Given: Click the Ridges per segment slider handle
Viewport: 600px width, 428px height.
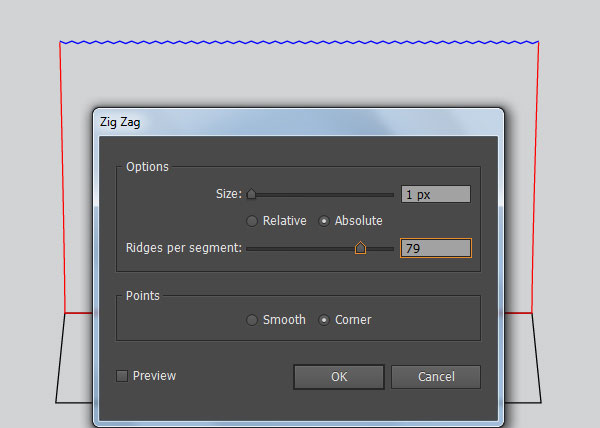Looking at the screenshot, I should tap(360, 248).
